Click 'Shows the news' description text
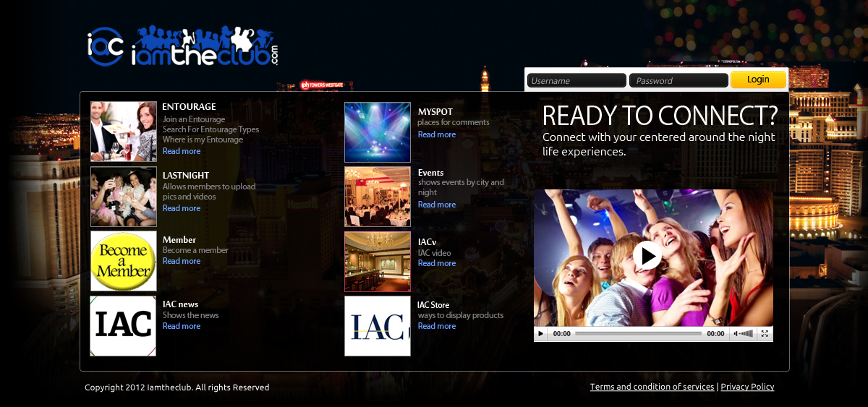868x407 pixels. pos(191,315)
